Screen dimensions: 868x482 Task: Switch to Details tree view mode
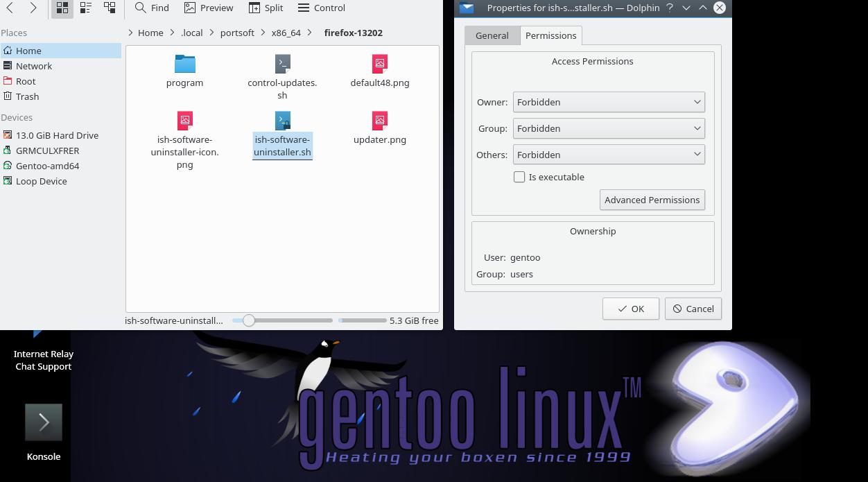click(x=110, y=8)
